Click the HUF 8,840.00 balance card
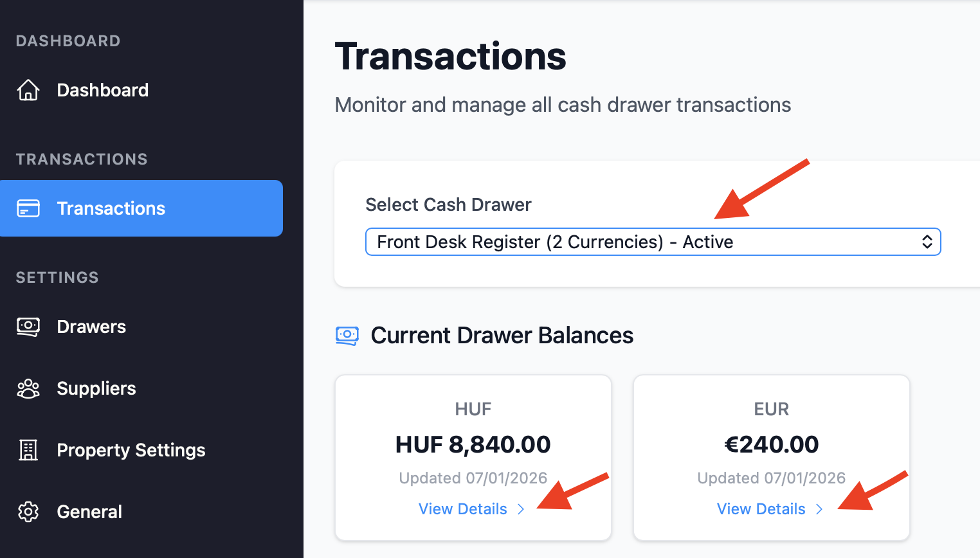Image resolution: width=980 pixels, height=558 pixels. pos(473,444)
